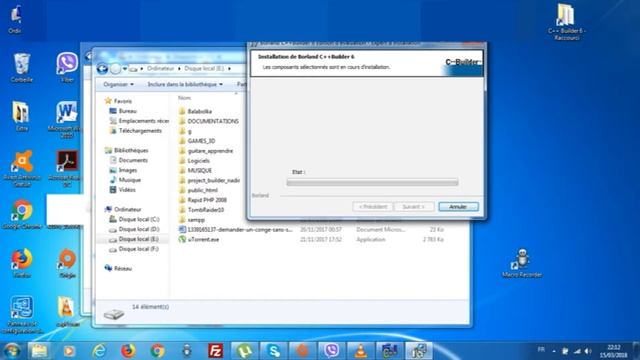Open the Macro Recorder desktop shortcut

pyautogui.click(x=522, y=263)
